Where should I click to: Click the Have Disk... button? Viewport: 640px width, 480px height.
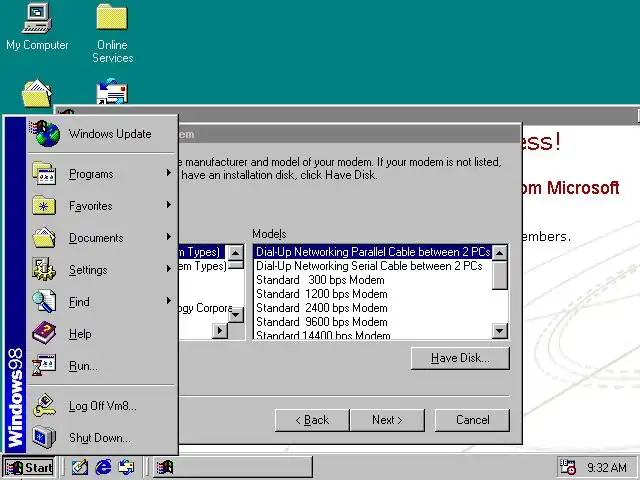tap(460, 358)
